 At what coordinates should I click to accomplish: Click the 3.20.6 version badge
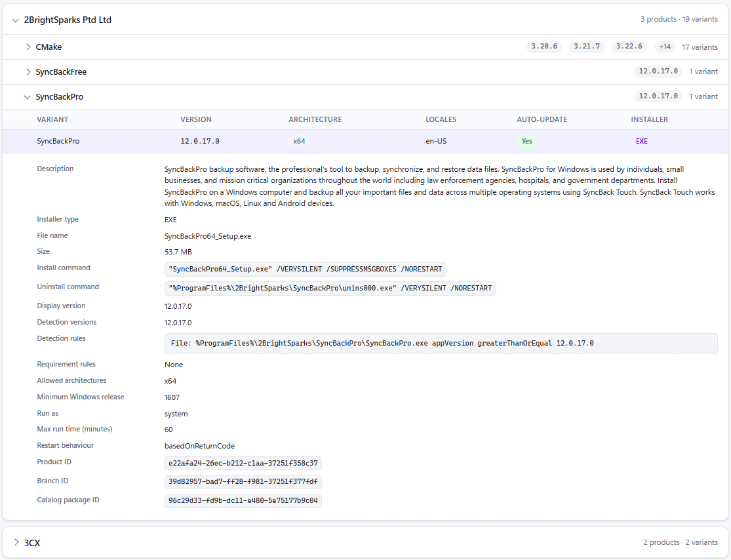[544, 46]
